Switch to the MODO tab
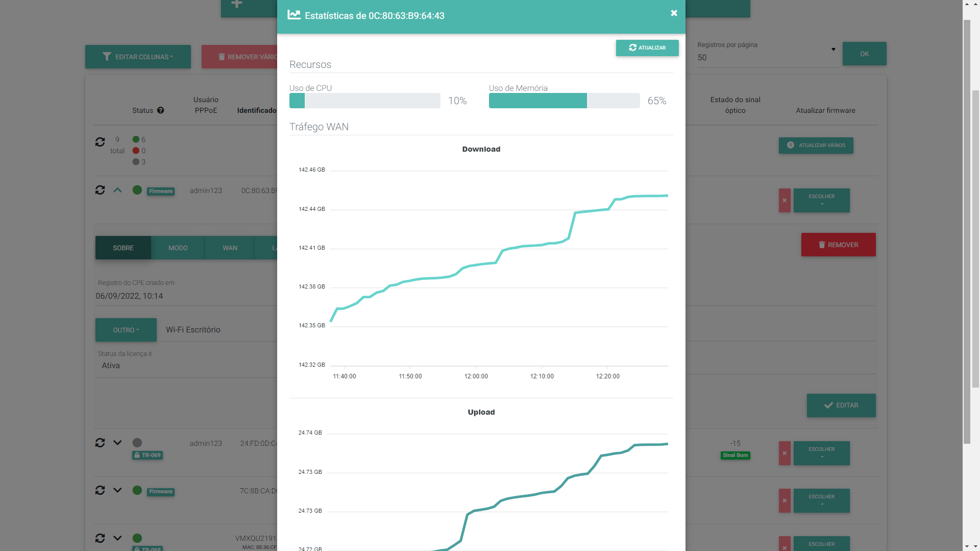This screenshot has height=551, width=980. [x=178, y=248]
